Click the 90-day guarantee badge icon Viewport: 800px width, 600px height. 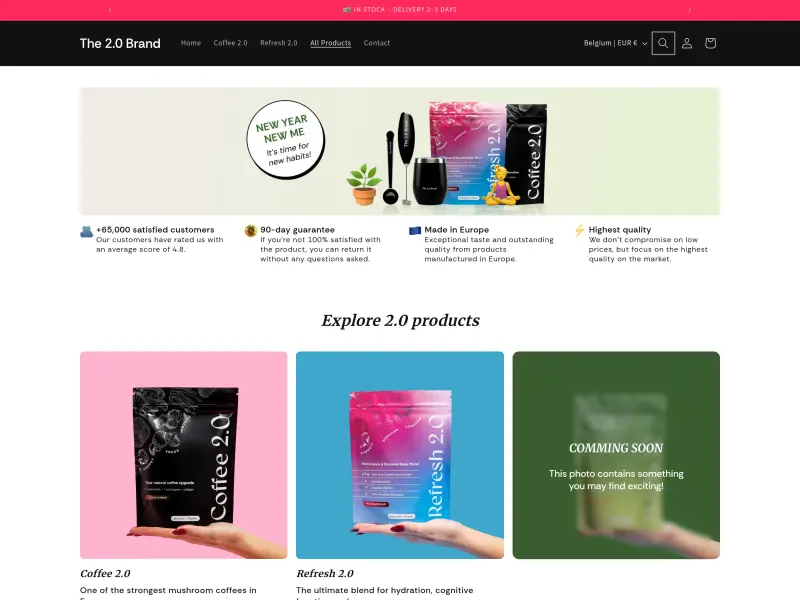point(251,231)
